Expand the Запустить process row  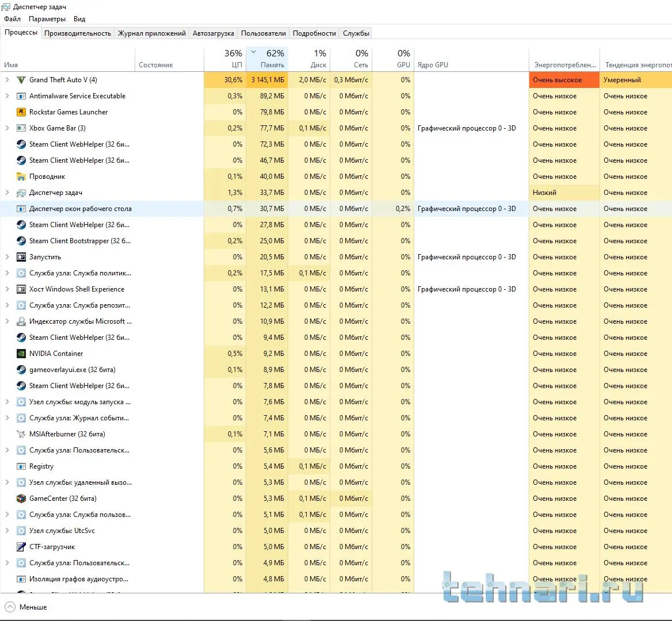pos(7,257)
